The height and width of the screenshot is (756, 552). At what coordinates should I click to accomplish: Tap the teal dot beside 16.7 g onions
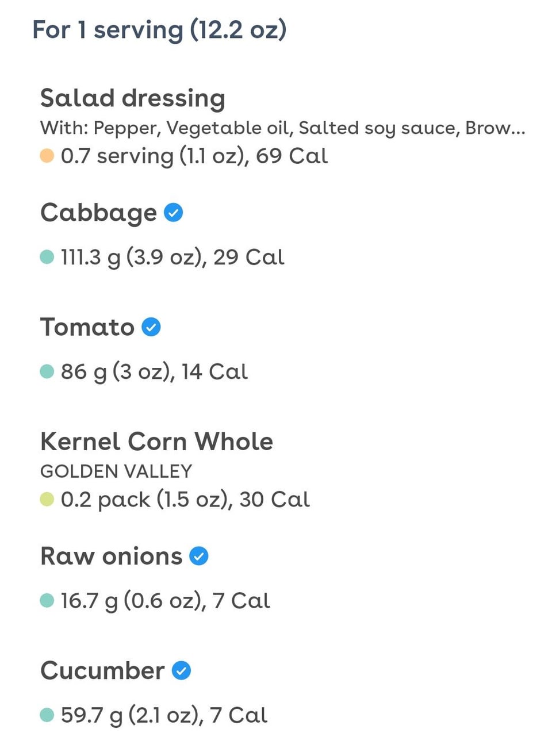47,601
